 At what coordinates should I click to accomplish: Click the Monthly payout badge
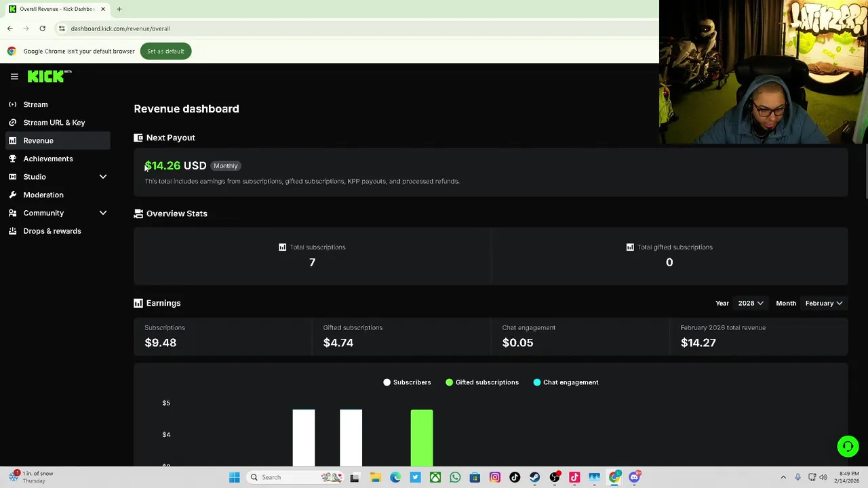click(x=225, y=166)
